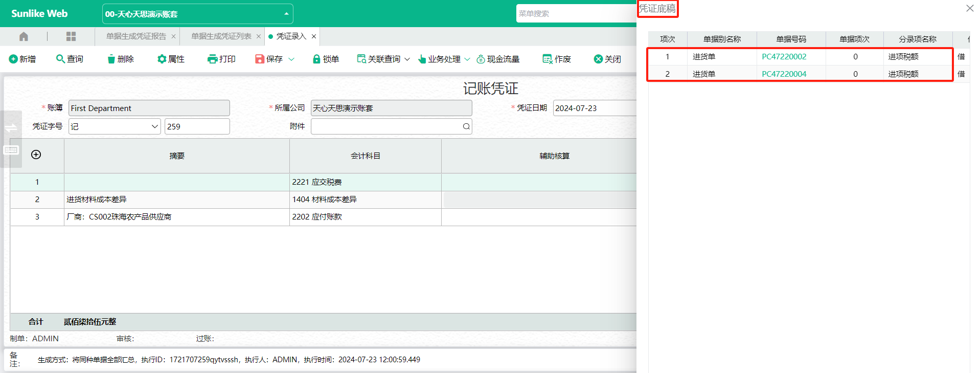Viewport: 980px width, 373px height.
Task: Click the 摘要 column header
Action: [x=177, y=156]
